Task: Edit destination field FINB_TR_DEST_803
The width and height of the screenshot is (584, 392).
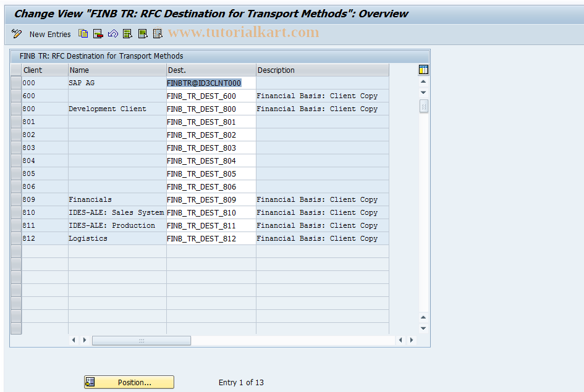Action: click(211, 148)
